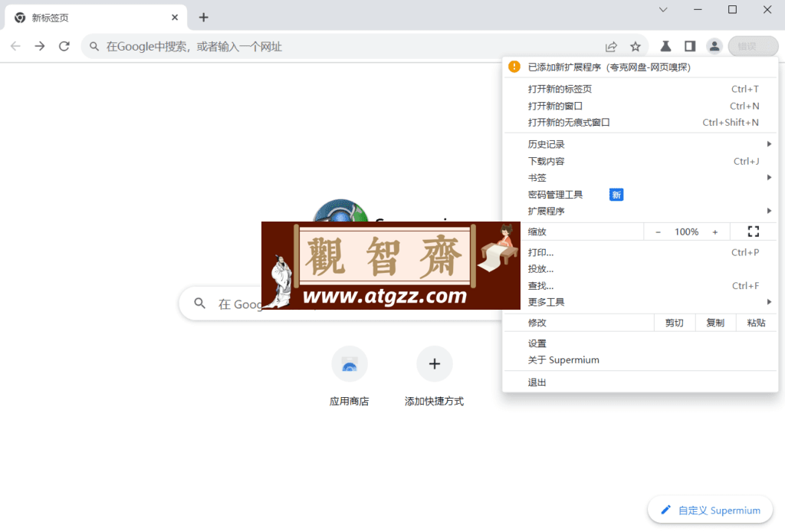Viewport: 785px width, 532px height.
Task: Choose 打印... from the menu
Action: click(x=640, y=252)
